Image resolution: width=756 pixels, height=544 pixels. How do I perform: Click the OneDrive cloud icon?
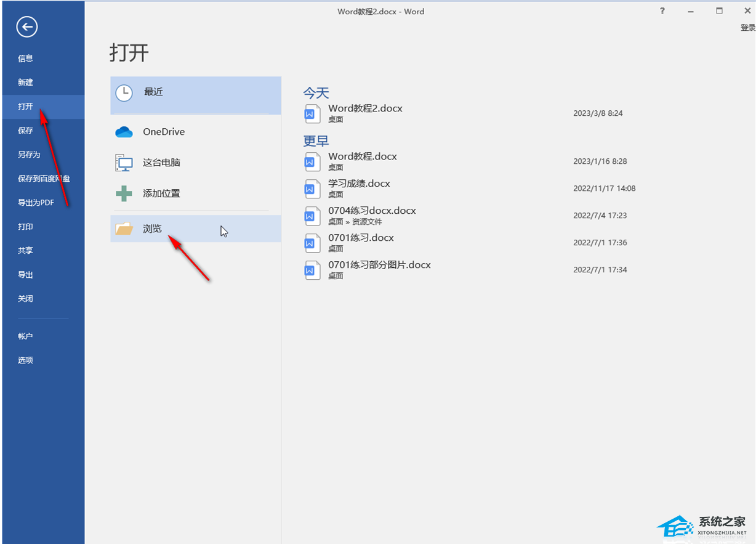124,132
